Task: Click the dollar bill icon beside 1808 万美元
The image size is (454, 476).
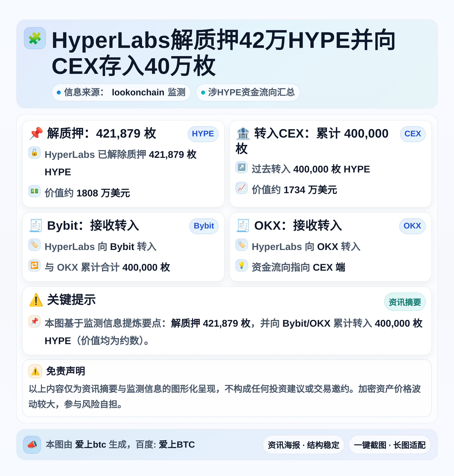Action: click(x=34, y=191)
